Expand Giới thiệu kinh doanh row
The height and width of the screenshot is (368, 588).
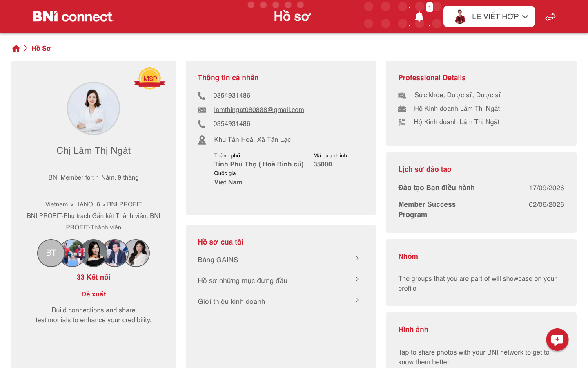click(x=281, y=301)
